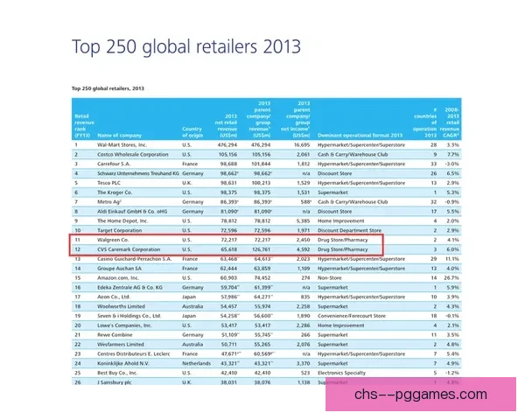525x420 pixels.
Task: Select "Lowe's Companies, Inc." cell
Action: pos(124,325)
